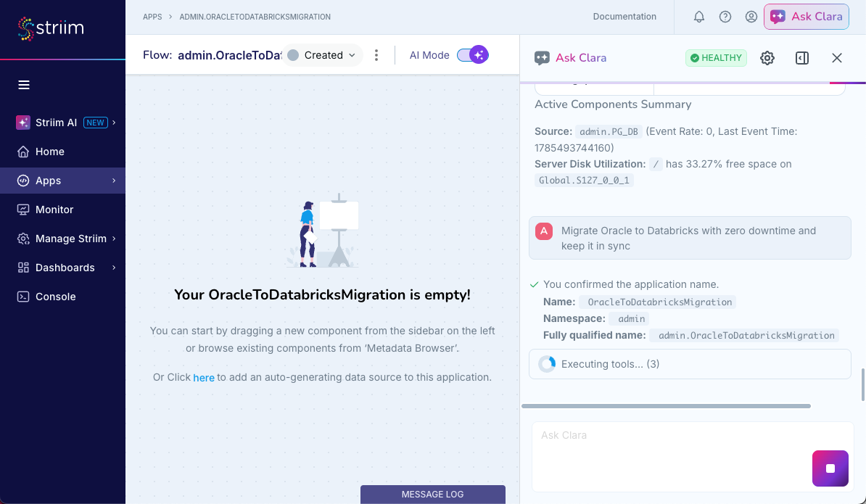Open Monitor in sidebar
This screenshot has width=866, height=504.
click(63, 210)
